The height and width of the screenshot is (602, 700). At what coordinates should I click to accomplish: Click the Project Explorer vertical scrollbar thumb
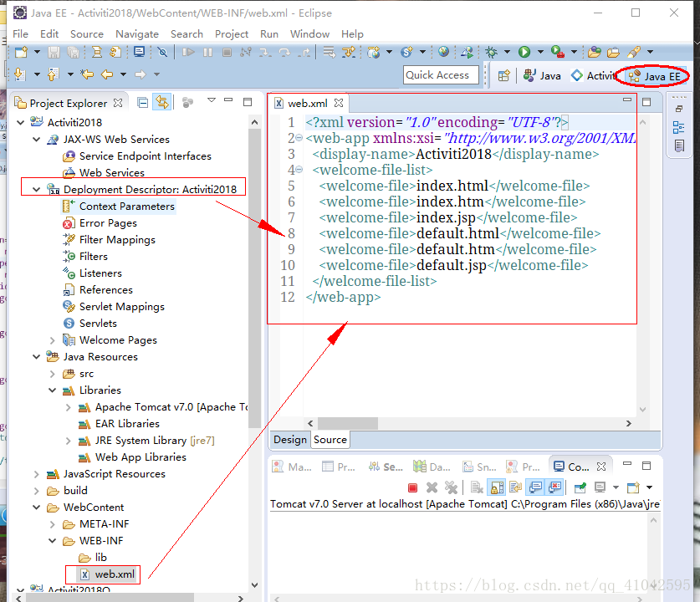[x=254, y=279]
